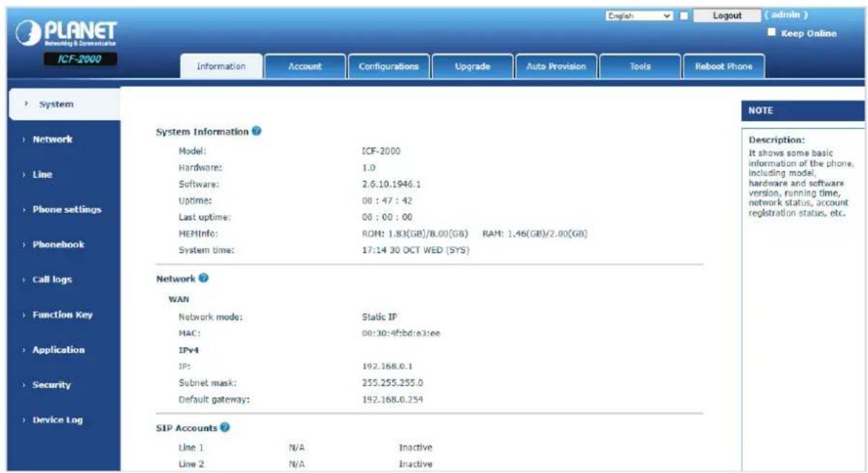Toggle checkbox next to language selector

coord(683,15)
